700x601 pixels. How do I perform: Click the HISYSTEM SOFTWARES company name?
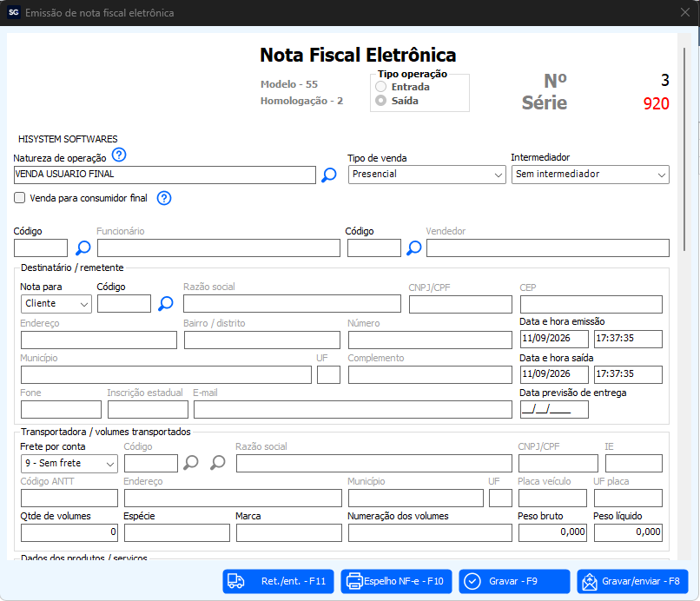tap(68, 139)
